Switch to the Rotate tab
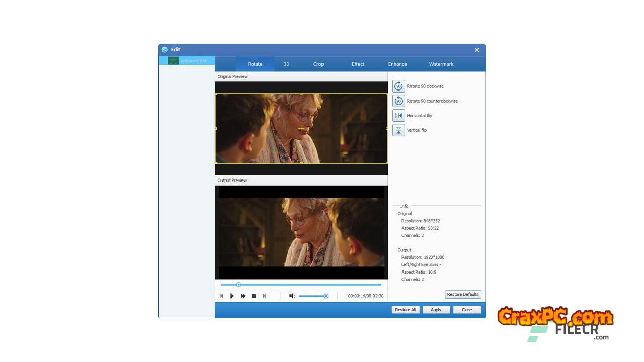Viewport: 644px width, 362px height. (255, 64)
